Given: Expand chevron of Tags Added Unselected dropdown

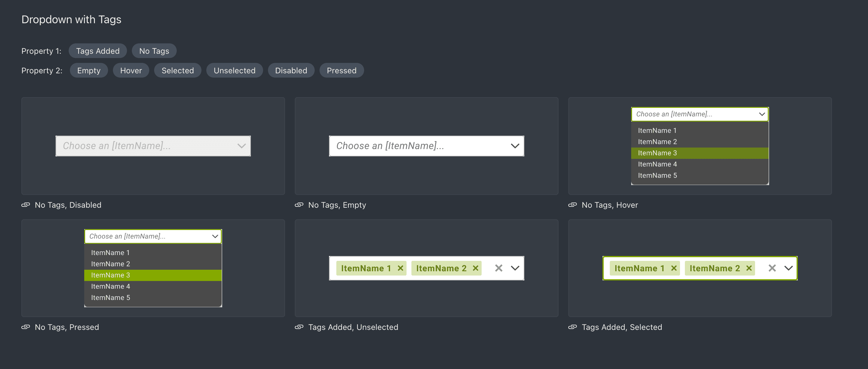Looking at the screenshot, I should tap(515, 268).
